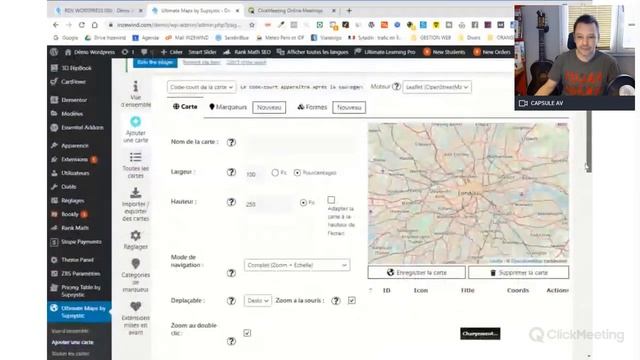Open Importer / exporter des cartes icon
The image size is (640, 360).
136,192
